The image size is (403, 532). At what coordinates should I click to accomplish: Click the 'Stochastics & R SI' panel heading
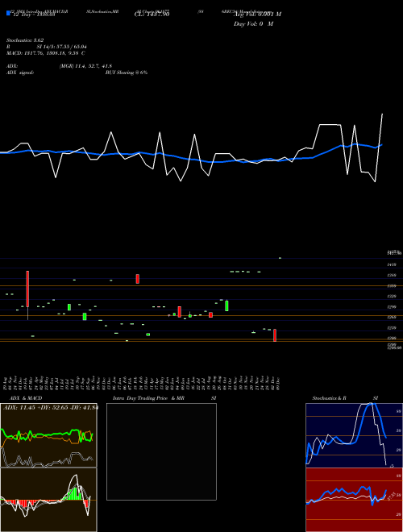click(345, 398)
